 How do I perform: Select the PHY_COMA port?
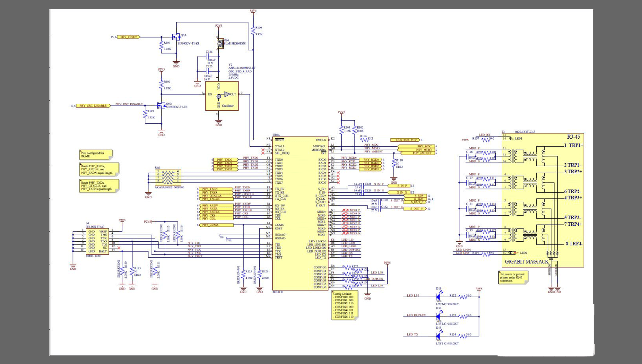click(x=216, y=225)
